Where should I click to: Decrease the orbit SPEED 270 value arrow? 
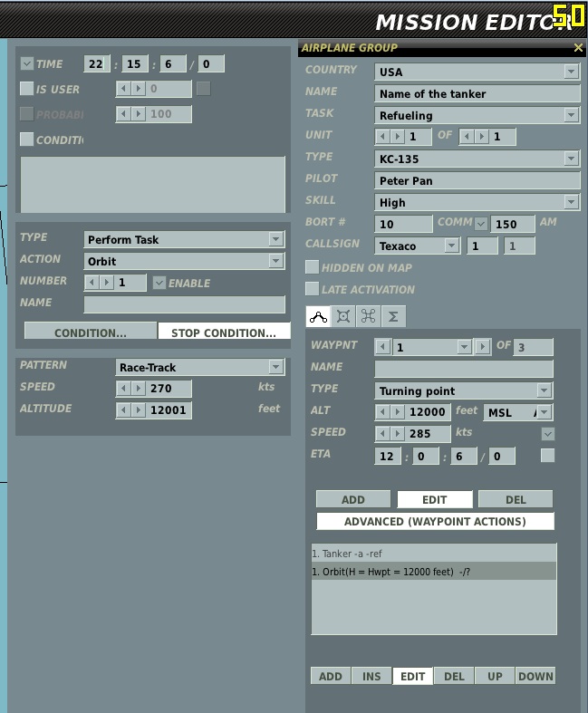(x=124, y=389)
